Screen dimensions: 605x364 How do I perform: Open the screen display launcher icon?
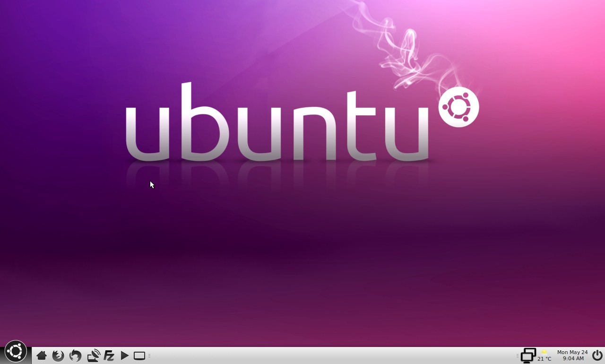click(139, 355)
